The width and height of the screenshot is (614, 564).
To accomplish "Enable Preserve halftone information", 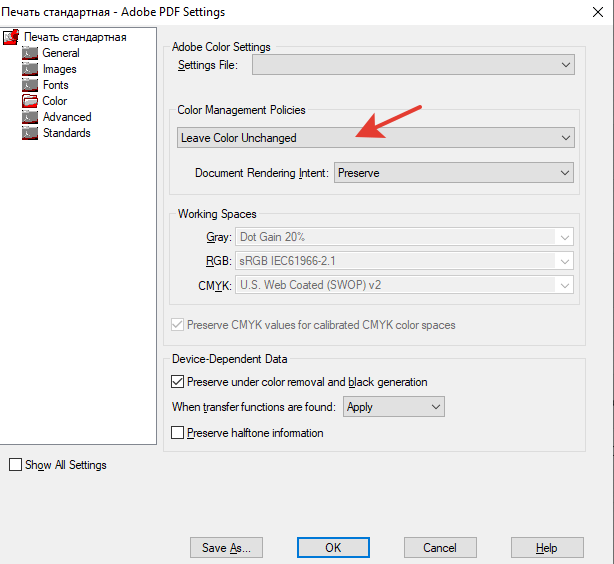I will point(177,433).
